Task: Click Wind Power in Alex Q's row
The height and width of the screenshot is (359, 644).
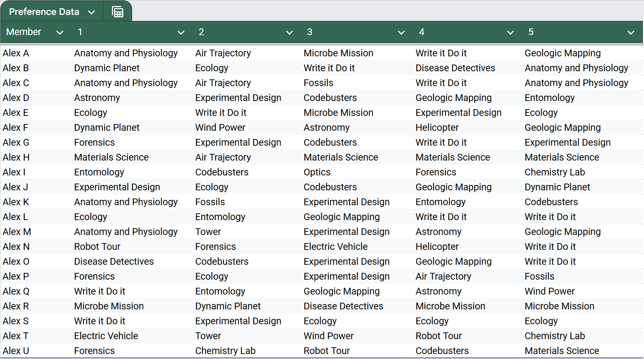Action: click(x=549, y=291)
